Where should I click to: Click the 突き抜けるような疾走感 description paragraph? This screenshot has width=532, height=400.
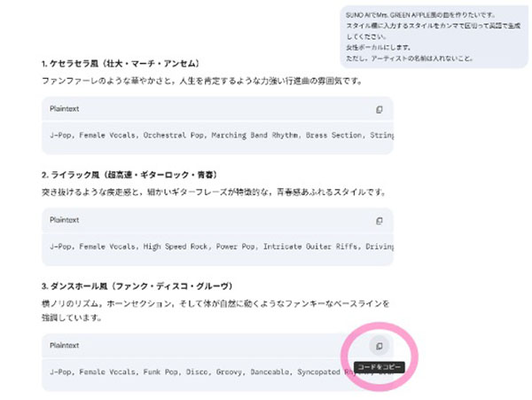[213, 192]
